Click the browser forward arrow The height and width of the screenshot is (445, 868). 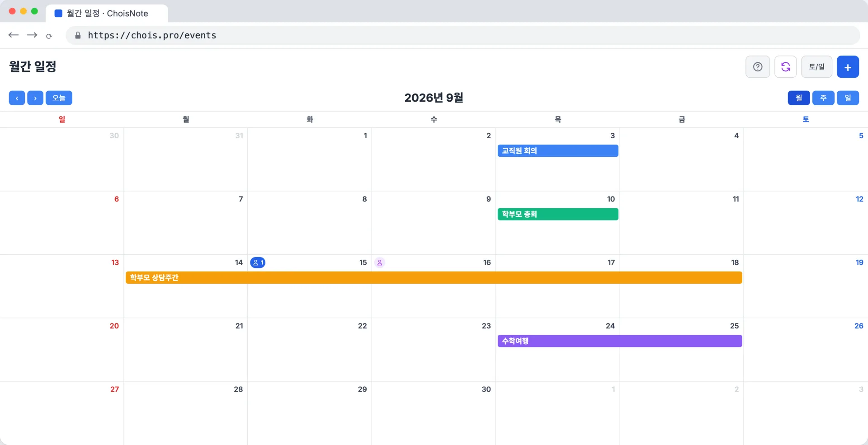click(x=32, y=35)
